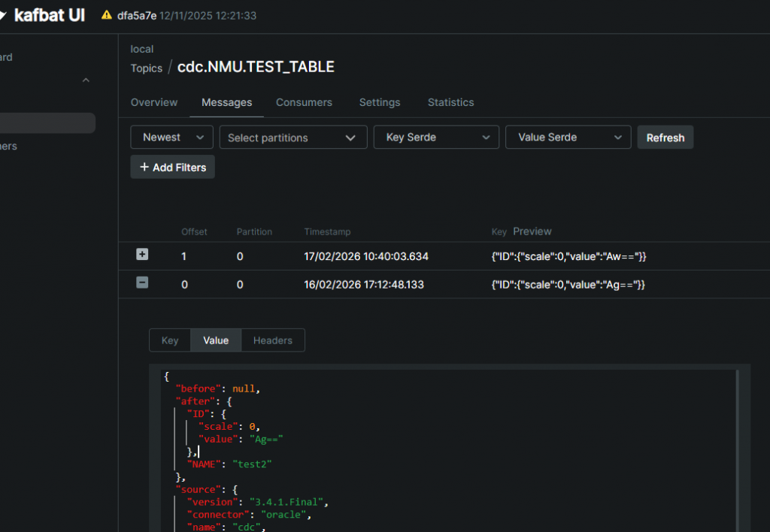
Task: Click the dfa5a7e commit version link
Action: (x=137, y=16)
